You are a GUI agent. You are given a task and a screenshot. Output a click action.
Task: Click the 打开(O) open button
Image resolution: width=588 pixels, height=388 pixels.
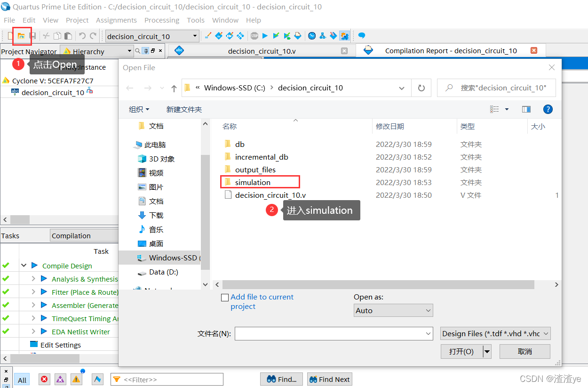tap(461, 351)
